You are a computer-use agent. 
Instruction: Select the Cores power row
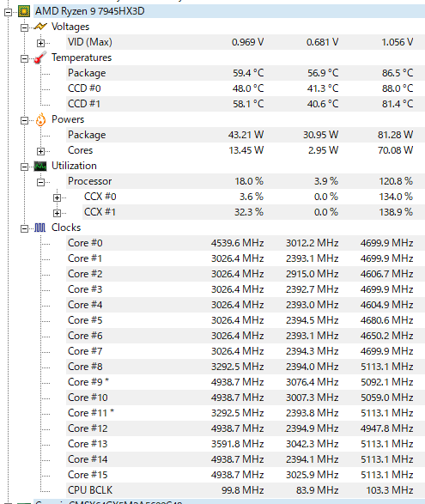246,150
